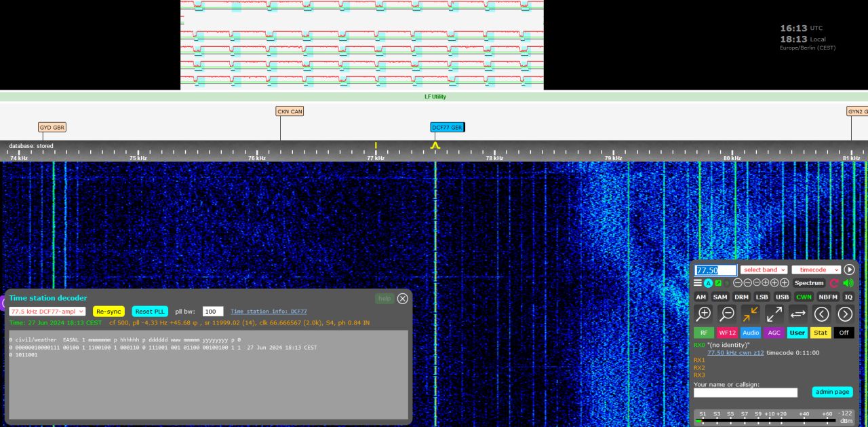Click the pll bw input field
This screenshot has height=427, width=868.
[213, 312]
